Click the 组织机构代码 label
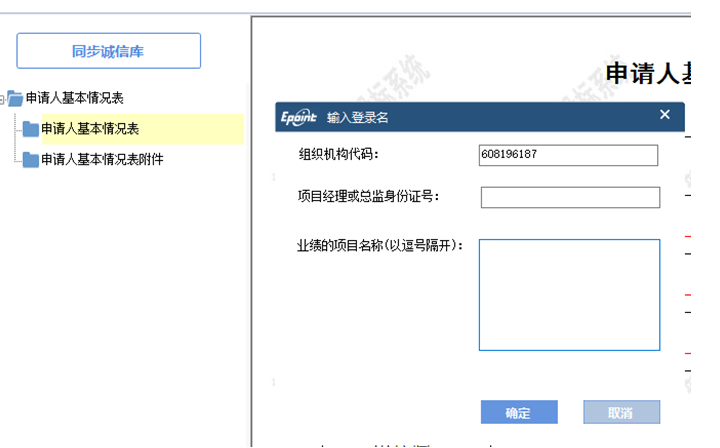Viewport: 720px width, 448px height. [339, 154]
